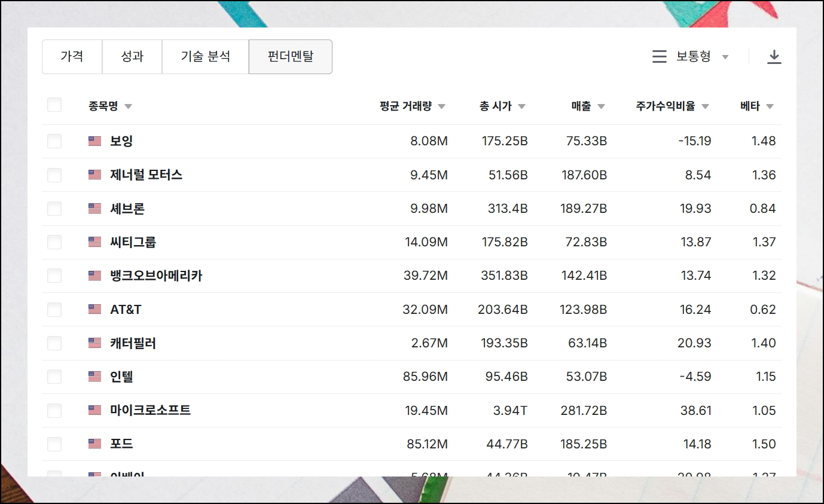Open the 포드 stock link
This screenshot has width=824, height=504.
click(121, 444)
